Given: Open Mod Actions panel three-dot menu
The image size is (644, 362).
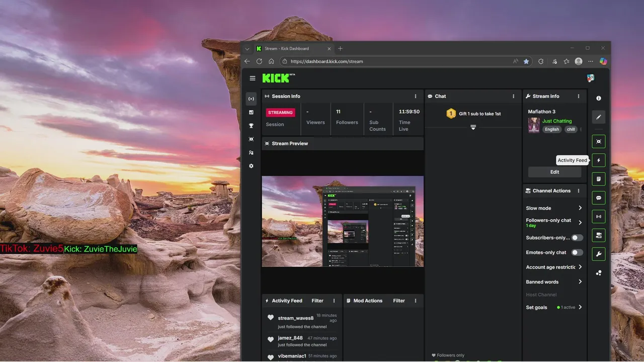Looking at the screenshot, I should [416, 301].
